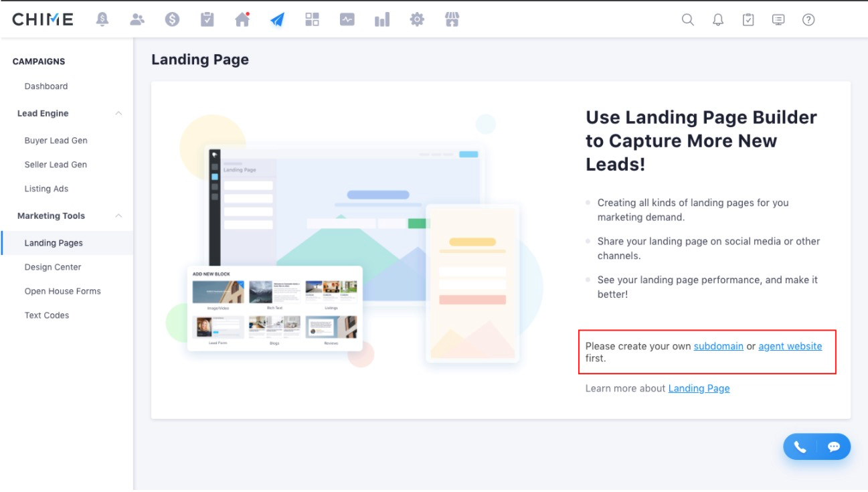Viewport: 868px width, 492px height.
Task: Open the gear settings icon
Action: (417, 19)
